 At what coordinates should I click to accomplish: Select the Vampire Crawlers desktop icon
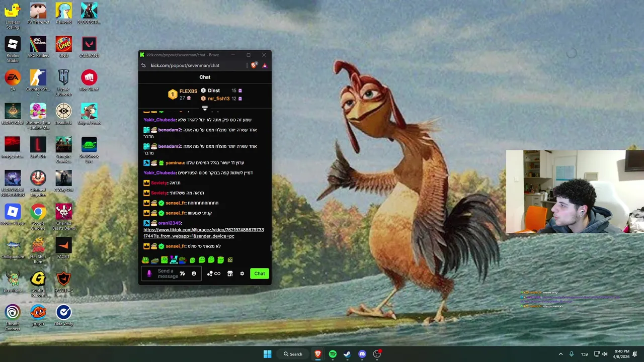click(63, 150)
